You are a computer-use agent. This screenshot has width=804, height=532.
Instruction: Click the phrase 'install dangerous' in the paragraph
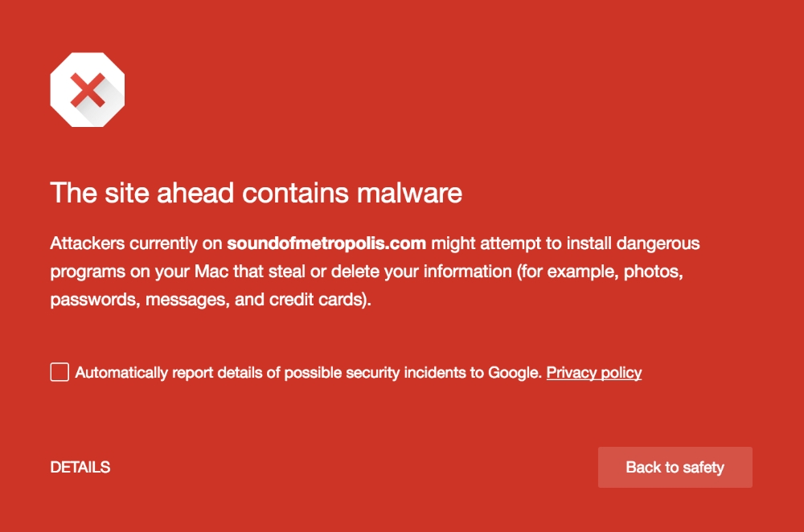633,243
